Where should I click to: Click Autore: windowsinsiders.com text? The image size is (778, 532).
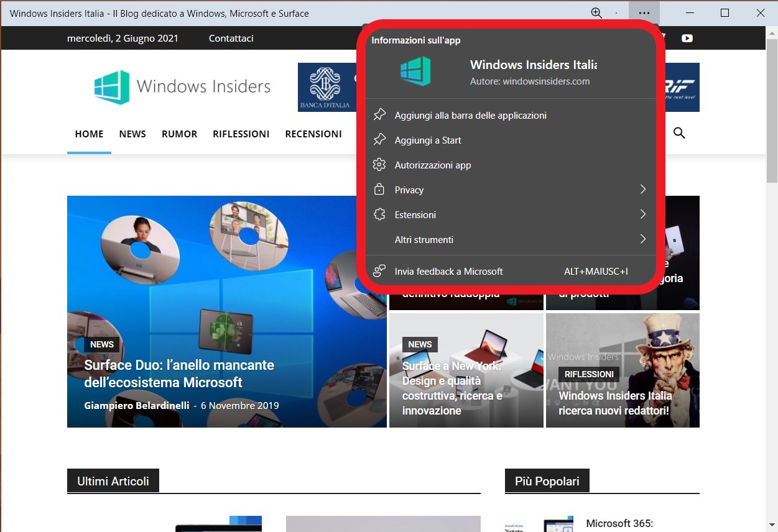point(530,81)
